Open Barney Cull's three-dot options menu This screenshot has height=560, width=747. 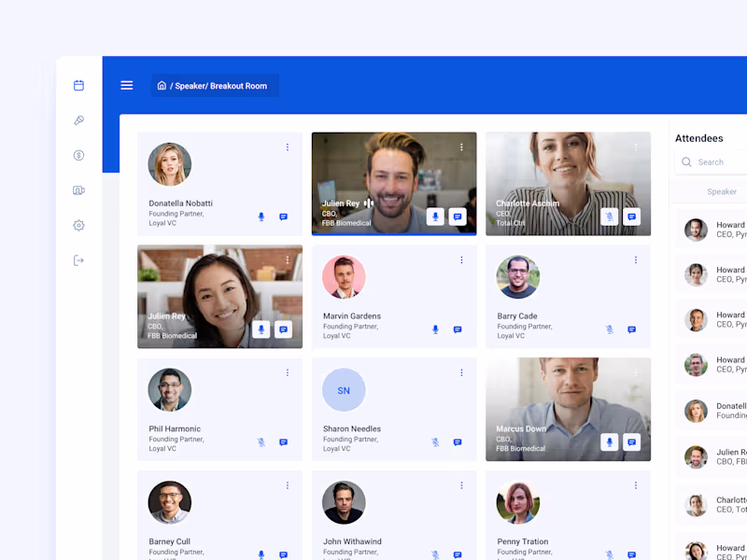[x=288, y=485]
